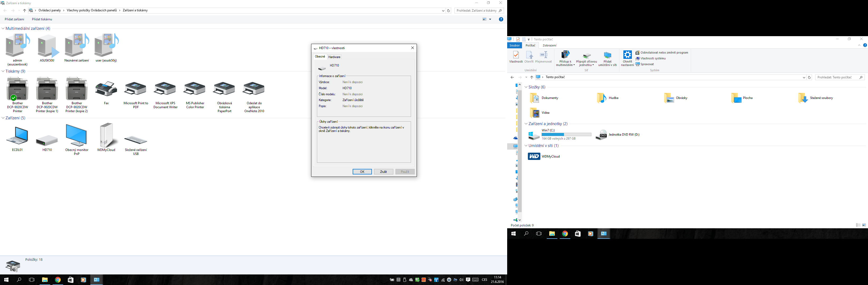Open the Zobrazení ribbon tab
Viewport: 868px width, 285px height.
pyautogui.click(x=549, y=45)
